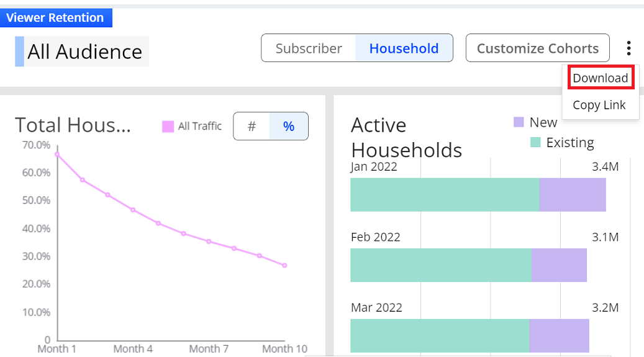
Task: Switch the view to Household
Action: click(404, 48)
